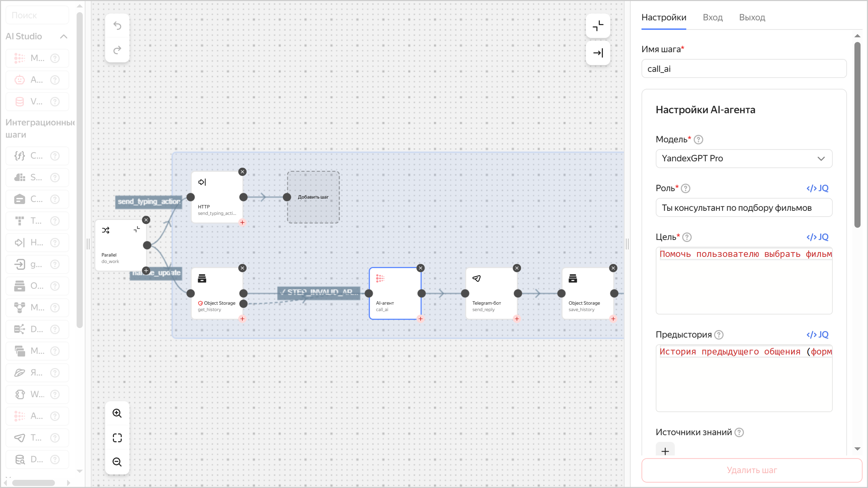Collapse the AI Studio section in sidebar
868x488 pixels.
(x=63, y=36)
